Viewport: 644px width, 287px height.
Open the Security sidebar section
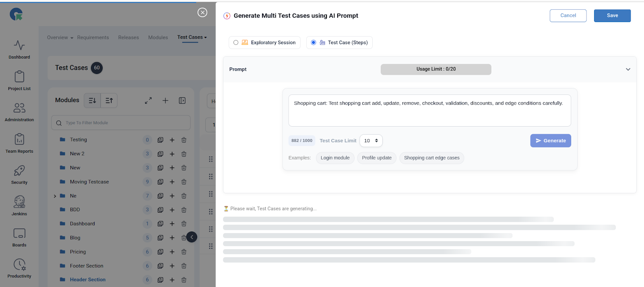point(19,174)
